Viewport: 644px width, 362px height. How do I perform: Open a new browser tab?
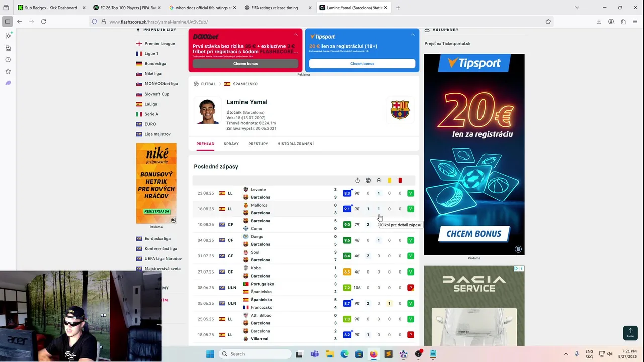point(398,8)
